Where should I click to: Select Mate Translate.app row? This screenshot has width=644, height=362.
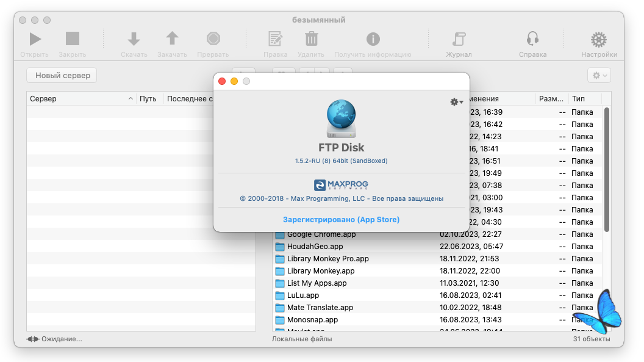tap(438, 307)
